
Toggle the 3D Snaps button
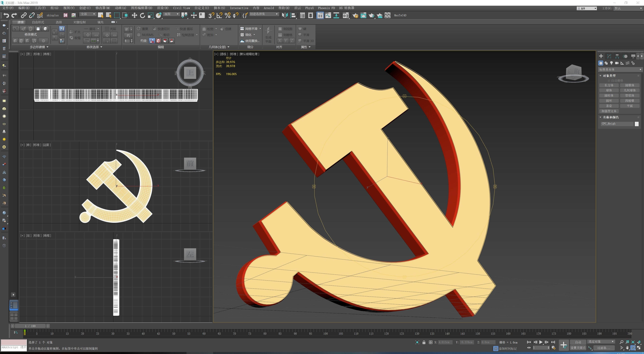(x=211, y=15)
